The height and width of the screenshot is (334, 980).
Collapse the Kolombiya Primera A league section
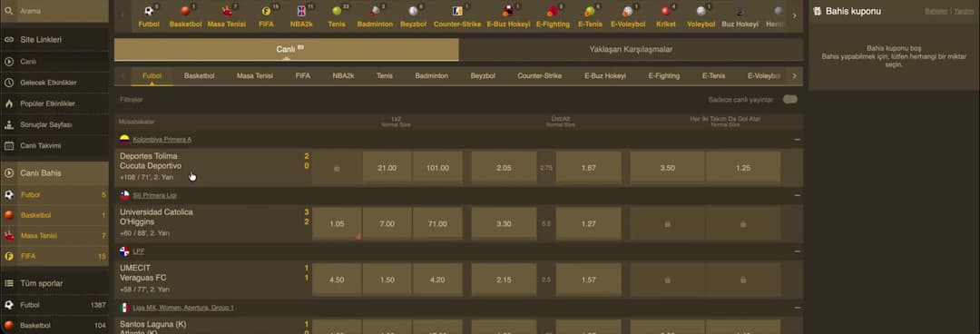pos(797,140)
